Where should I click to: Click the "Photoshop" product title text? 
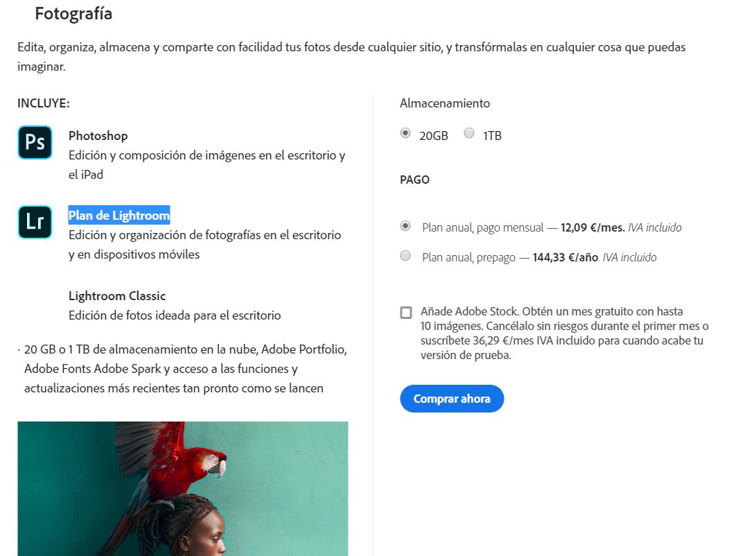point(98,136)
